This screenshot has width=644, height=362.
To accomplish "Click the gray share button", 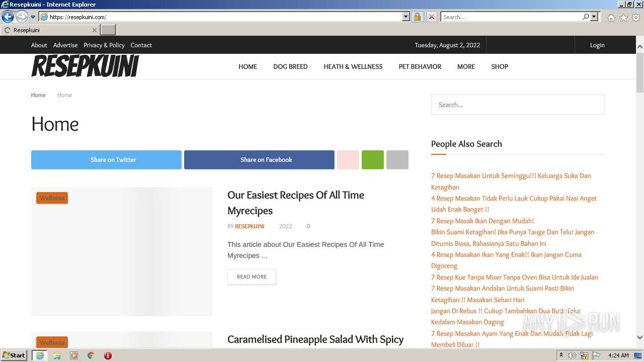I will (x=397, y=160).
